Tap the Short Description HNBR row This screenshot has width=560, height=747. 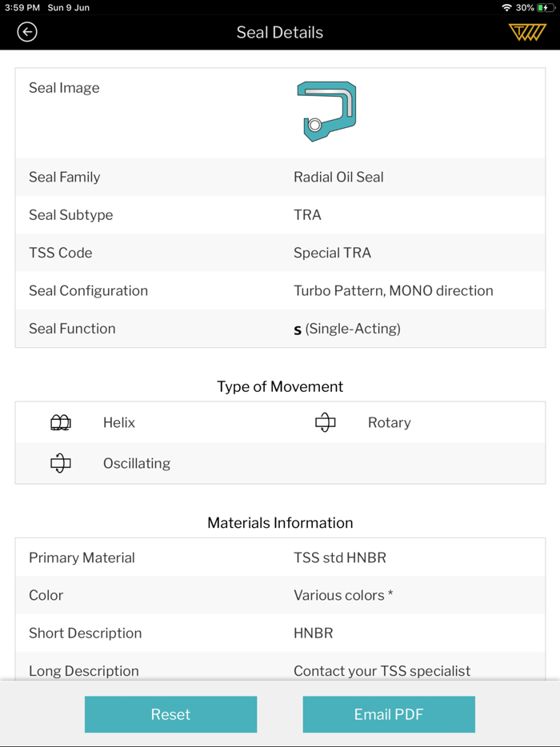point(280,633)
